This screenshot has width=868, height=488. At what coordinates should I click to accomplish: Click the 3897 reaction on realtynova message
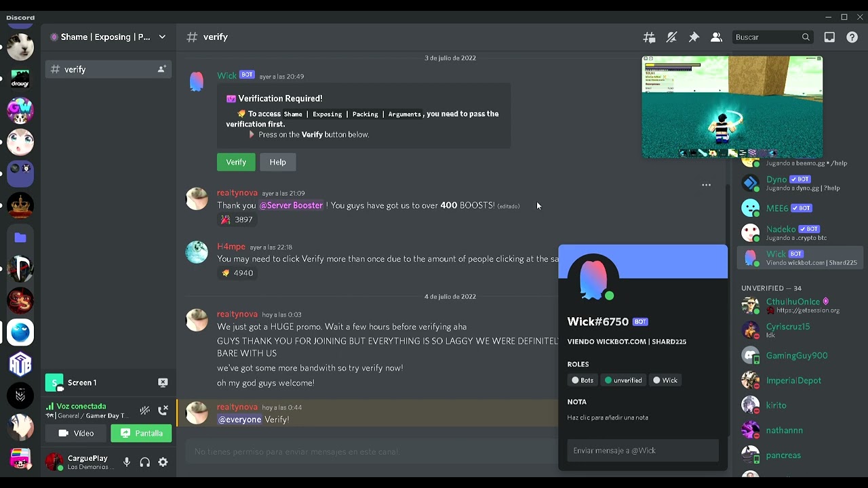coord(237,220)
